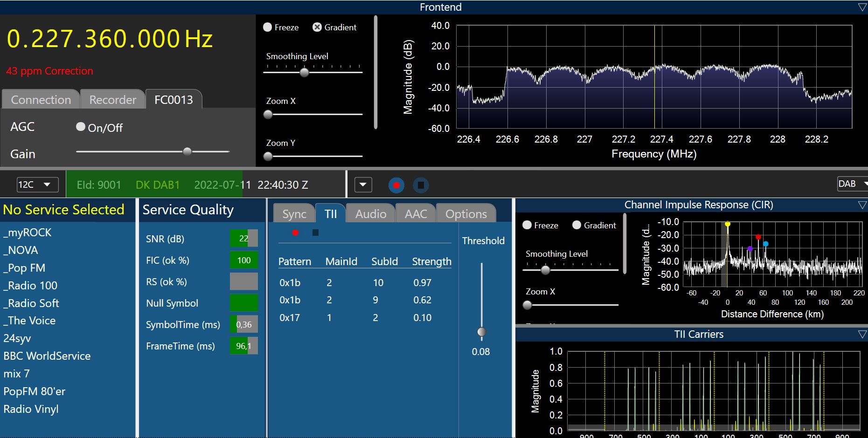
Task: Expand the dropdown arrow left of record button
Action: click(x=363, y=185)
